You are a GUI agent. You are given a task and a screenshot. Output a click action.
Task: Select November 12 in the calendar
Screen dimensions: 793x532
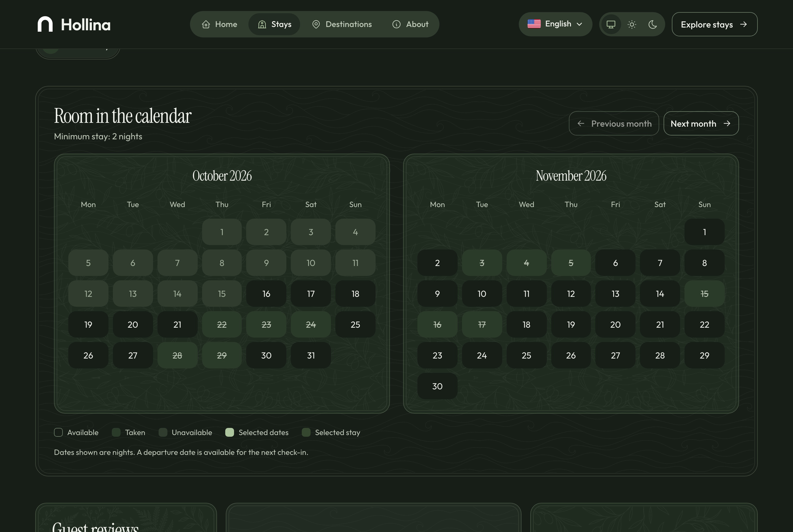coord(571,294)
